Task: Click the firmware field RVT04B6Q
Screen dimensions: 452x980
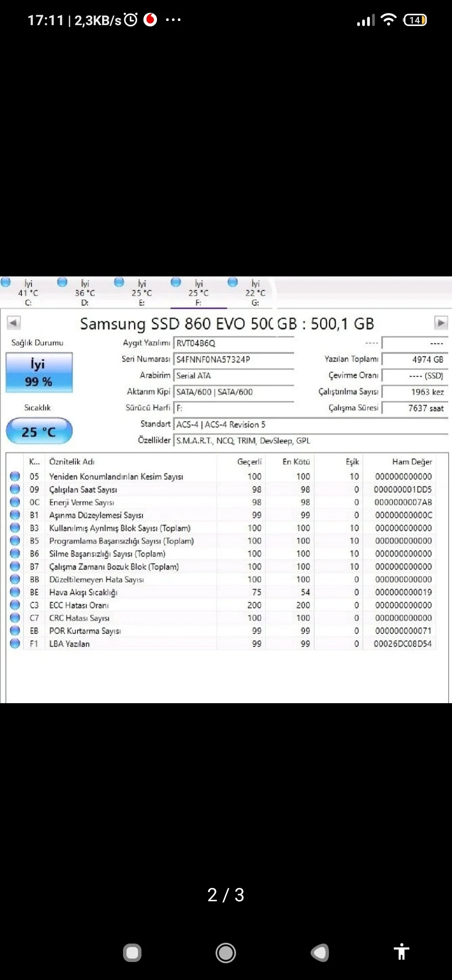Action: point(234,343)
